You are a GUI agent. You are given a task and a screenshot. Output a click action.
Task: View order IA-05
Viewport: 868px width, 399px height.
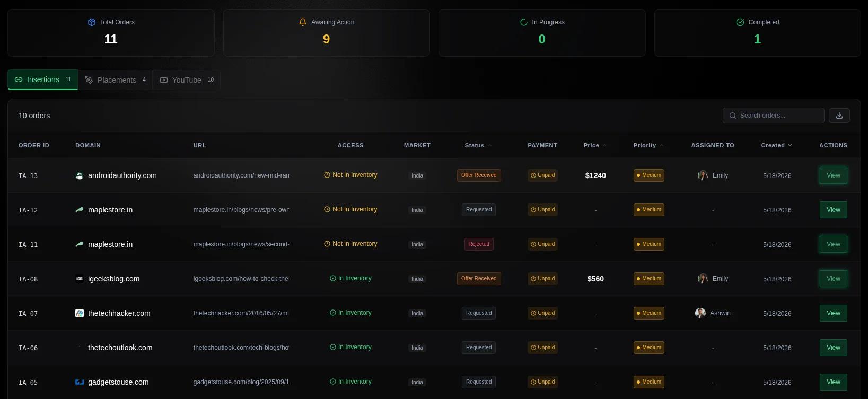834,382
